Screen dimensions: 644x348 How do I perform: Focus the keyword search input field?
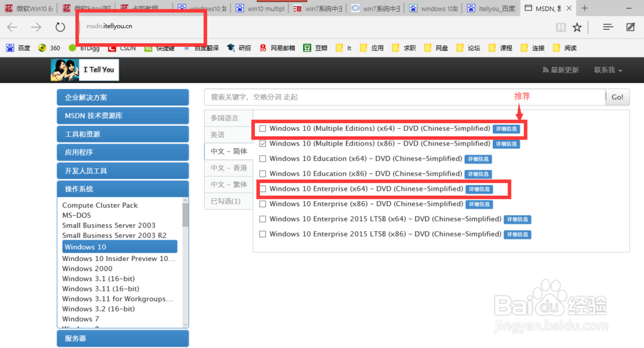[x=405, y=97]
